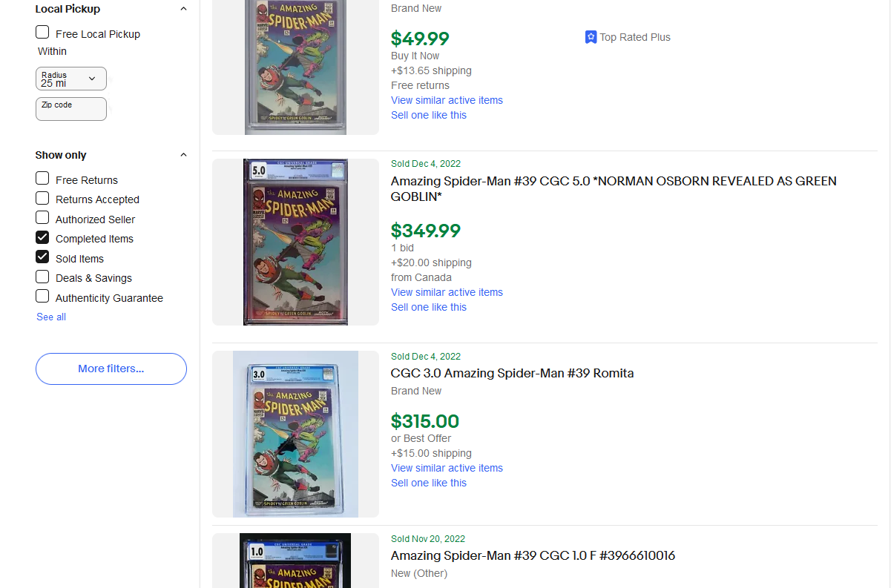891x588 pixels.
Task: Click the See all filters link
Action: (51, 317)
